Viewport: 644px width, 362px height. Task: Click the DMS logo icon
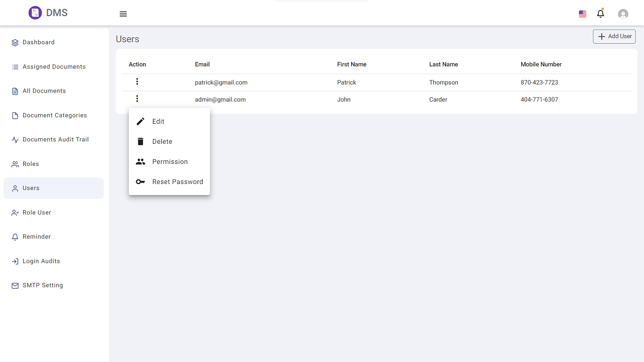pos(35,13)
